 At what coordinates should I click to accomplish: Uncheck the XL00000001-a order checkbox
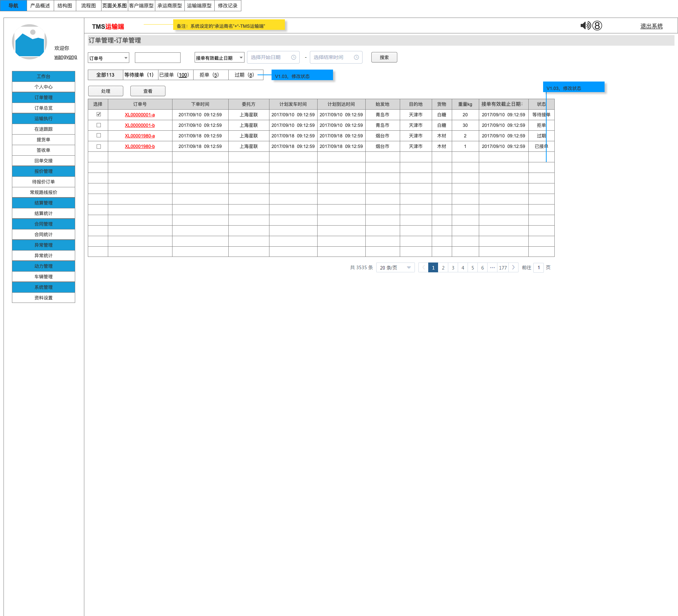coord(99,114)
